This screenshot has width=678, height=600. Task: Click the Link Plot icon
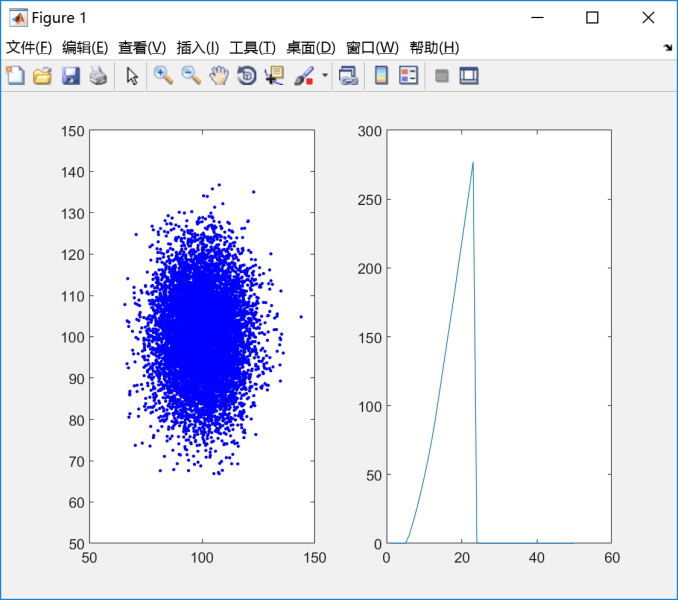point(349,76)
